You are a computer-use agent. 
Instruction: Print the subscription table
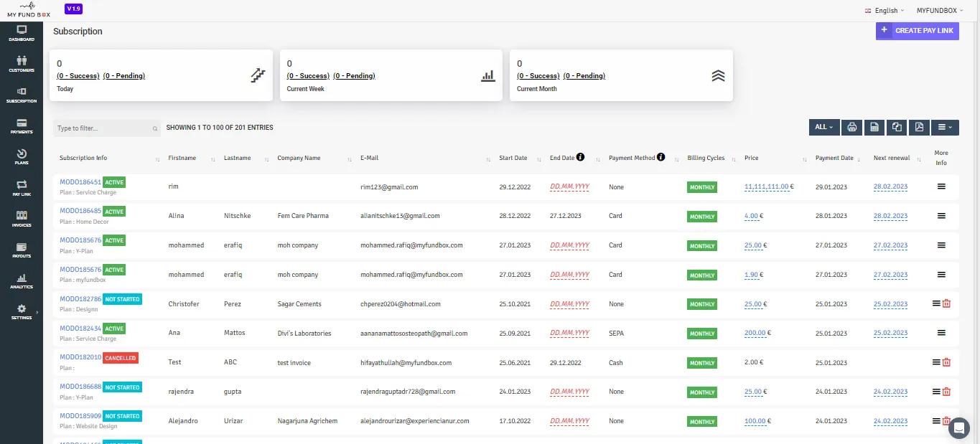851,127
